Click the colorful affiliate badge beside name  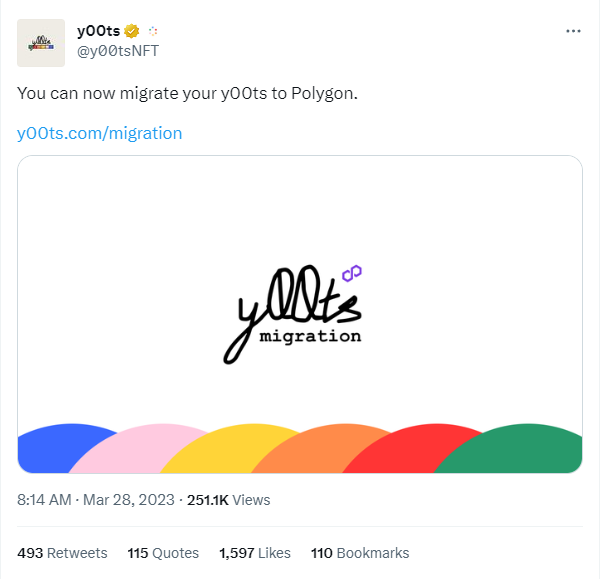(153, 31)
